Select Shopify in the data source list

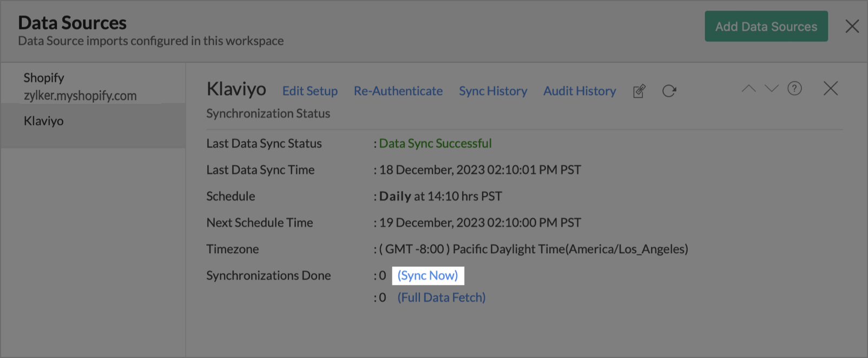point(80,86)
